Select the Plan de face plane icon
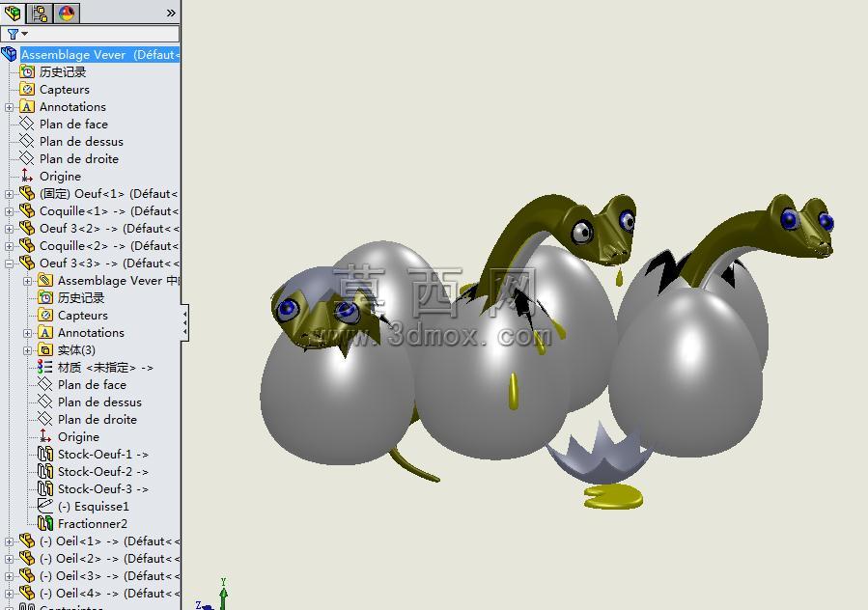The image size is (868, 610). [x=27, y=124]
